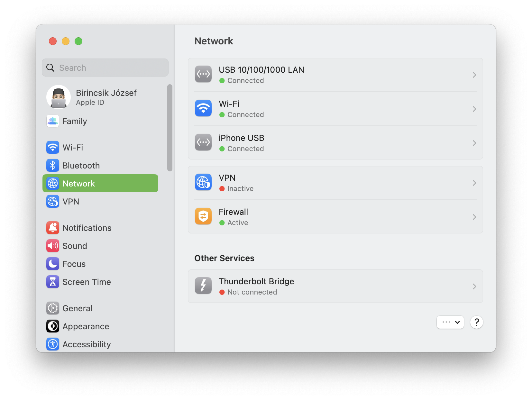This screenshot has width=532, height=400.
Task: Select VPN label in sidebar
Action: (71, 202)
